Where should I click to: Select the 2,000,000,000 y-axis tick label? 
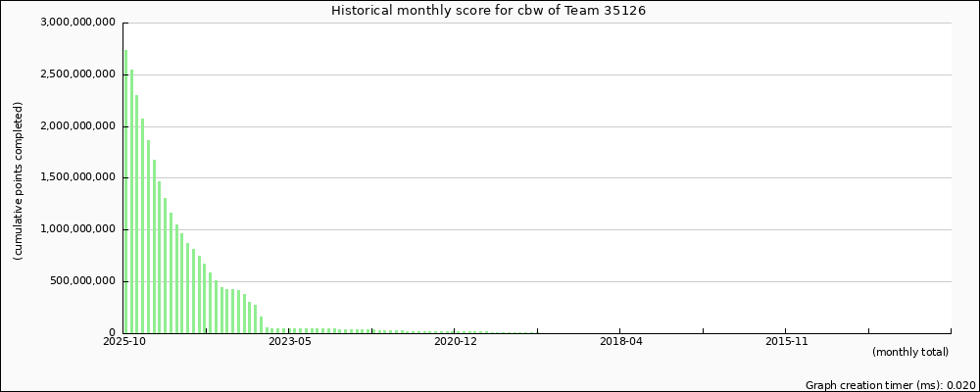click(x=77, y=126)
